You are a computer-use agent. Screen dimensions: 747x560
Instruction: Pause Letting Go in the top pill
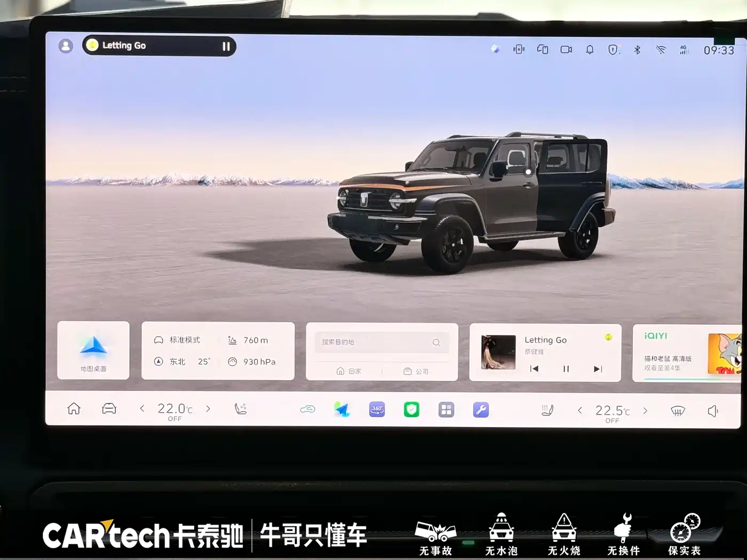[226, 46]
